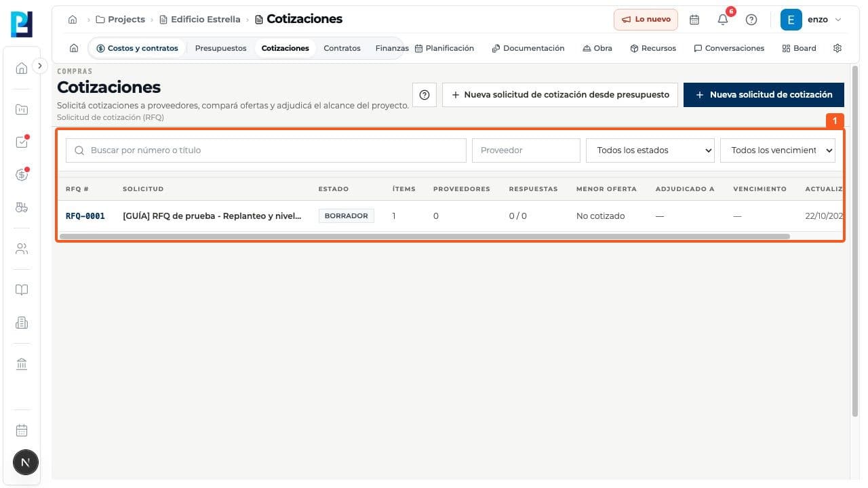Click the home icon in the breadcrumb
Image resolution: width=868 pixels, height=488 pixels.
(x=73, y=20)
